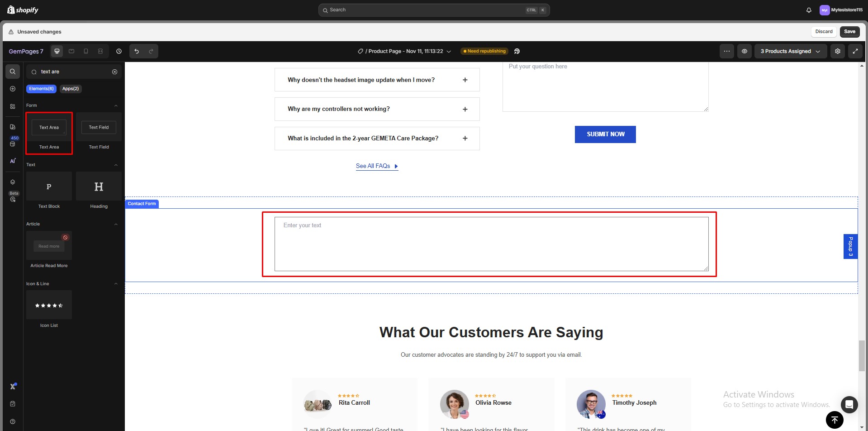The height and width of the screenshot is (431, 868).
Task: Click the Save button
Action: [x=849, y=32]
